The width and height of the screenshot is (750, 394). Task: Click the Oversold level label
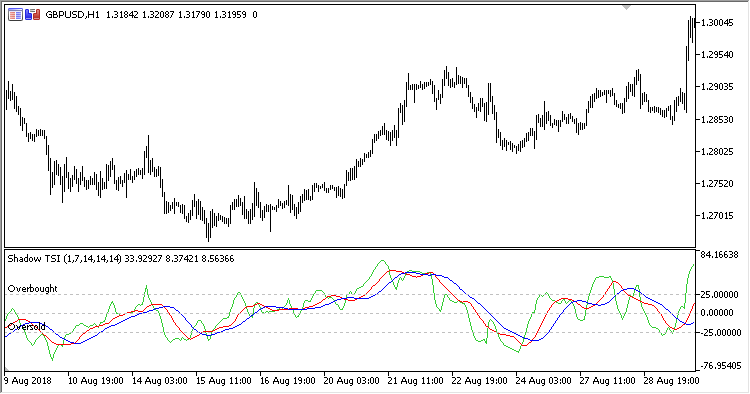[27, 327]
